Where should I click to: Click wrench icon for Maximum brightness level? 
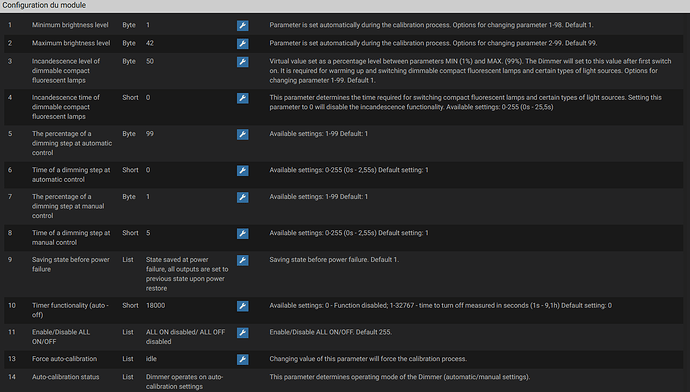click(242, 44)
